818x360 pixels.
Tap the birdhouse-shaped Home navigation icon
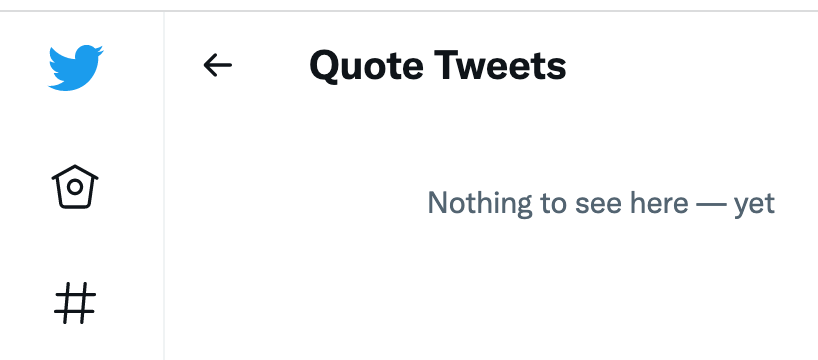(x=75, y=187)
